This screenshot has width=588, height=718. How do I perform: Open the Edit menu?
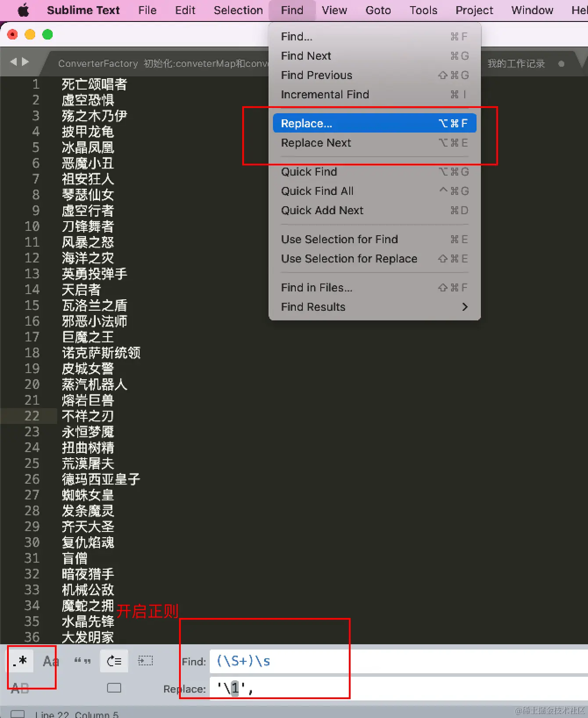click(185, 10)
